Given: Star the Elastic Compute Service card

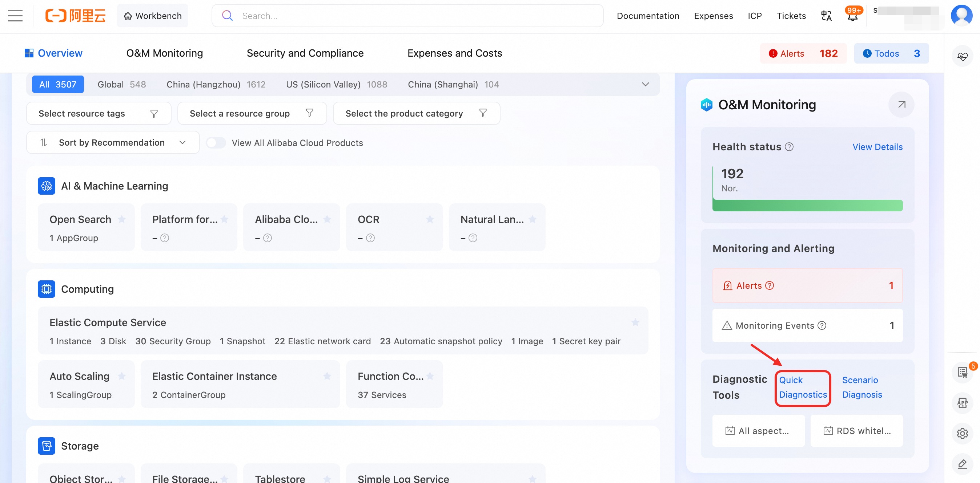Looking at the screenshot, I should coord(635,322).
